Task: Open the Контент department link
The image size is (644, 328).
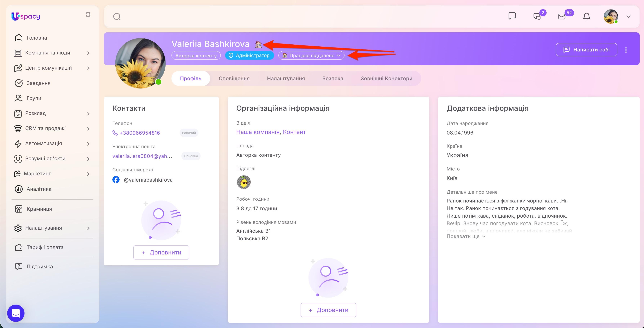Action: (294, 132)
